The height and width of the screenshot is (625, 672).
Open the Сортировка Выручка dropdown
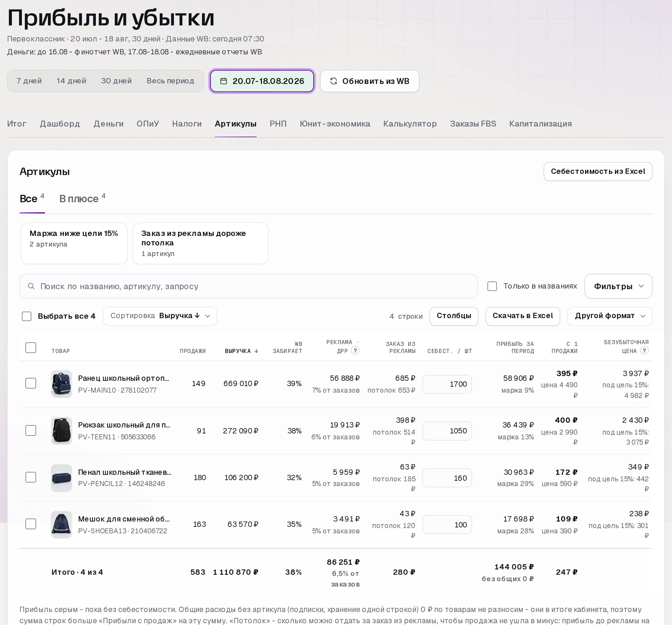click(160, 316)
